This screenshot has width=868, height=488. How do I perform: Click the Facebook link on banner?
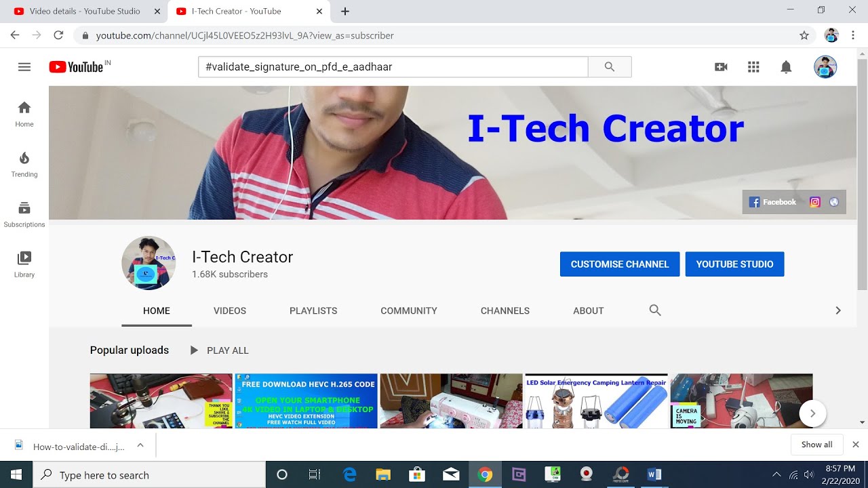[772, 202]
